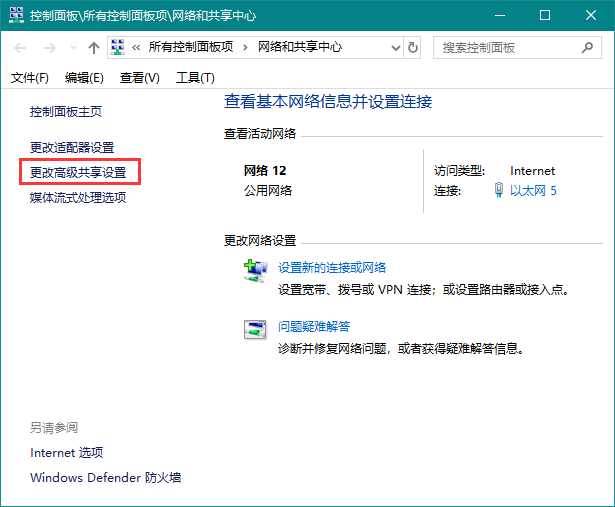Click the 网络 12 network name
615x507 pixels.
pyautogui.click(x=265, y=171)
